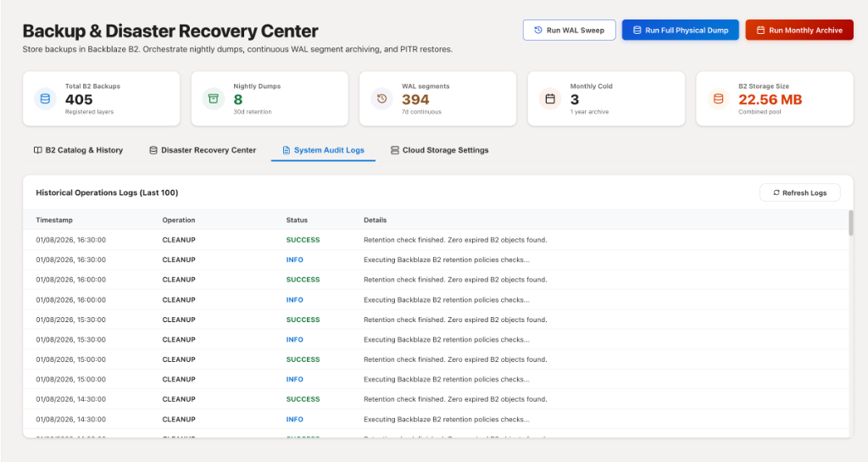Click the Operation column header
This screenshot has height=462, width=868.
point(178,220)
